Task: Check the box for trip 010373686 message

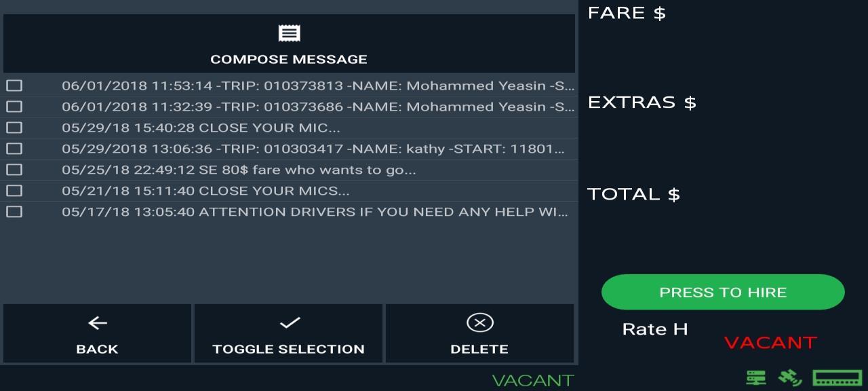Action: pos(14,107)
